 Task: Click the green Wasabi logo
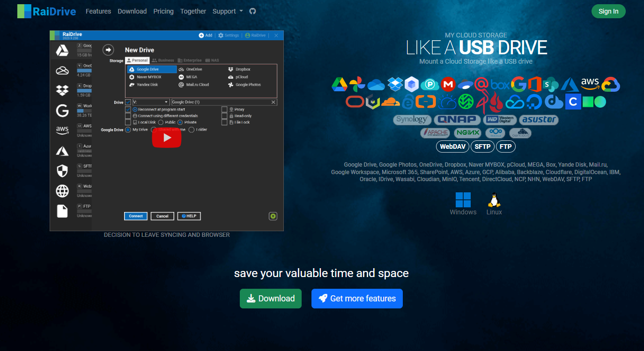(x=466, y=102)
